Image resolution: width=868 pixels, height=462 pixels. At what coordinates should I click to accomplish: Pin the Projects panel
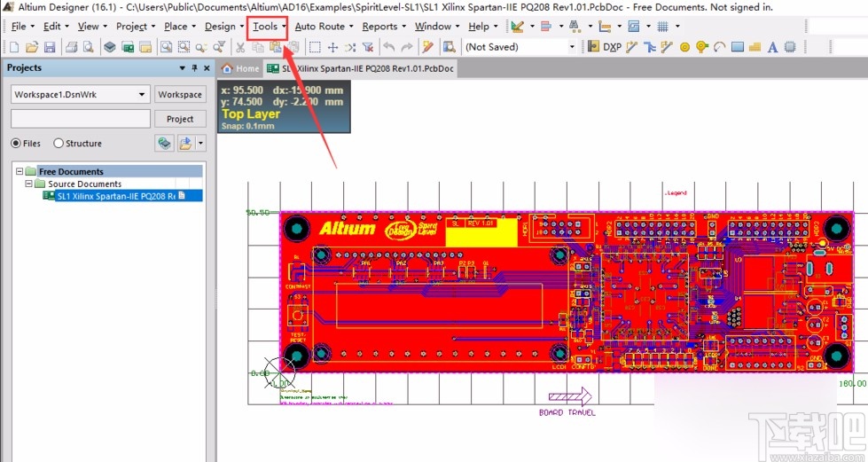194,68
